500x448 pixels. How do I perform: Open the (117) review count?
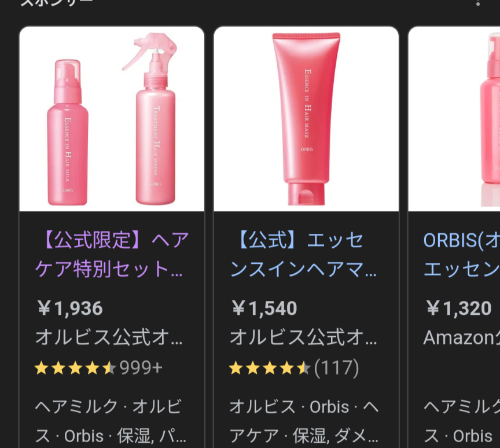pos(336,368)
